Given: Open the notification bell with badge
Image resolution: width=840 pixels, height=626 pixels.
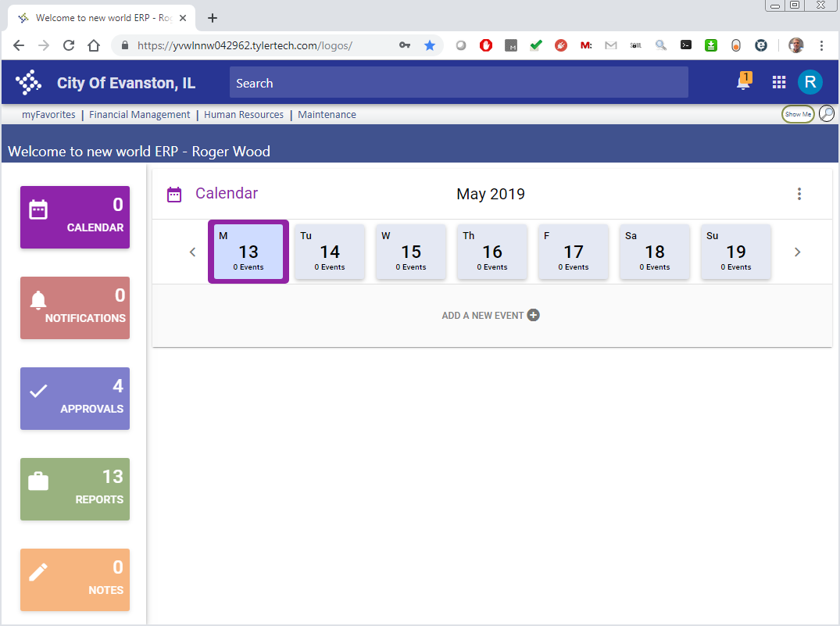Looking at the screenshot, I should click(x=741, y=82).
